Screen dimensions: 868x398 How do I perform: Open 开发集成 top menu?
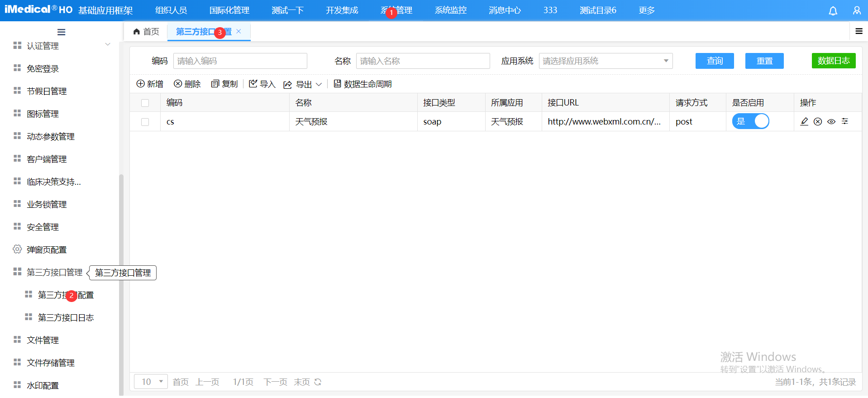click(x=342, y=10)
